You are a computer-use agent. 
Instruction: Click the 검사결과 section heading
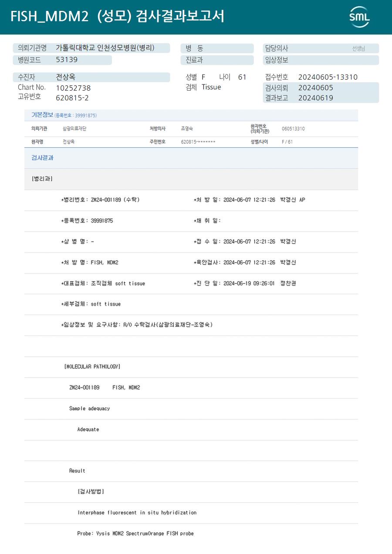coord(42,158)
